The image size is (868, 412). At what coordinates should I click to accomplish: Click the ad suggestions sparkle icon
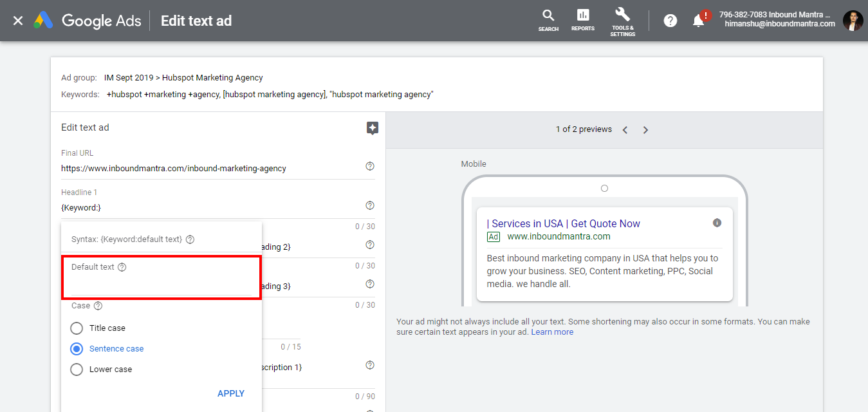click(372, 128)
